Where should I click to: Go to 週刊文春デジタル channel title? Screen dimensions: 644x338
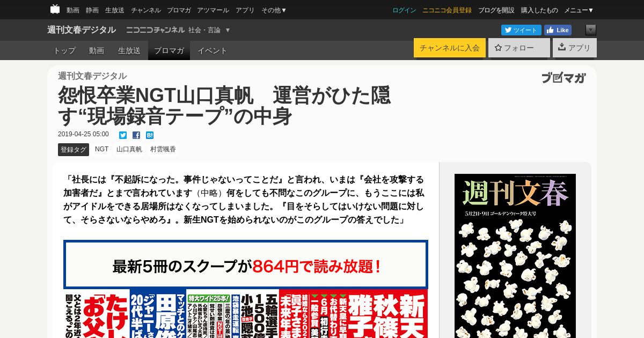(82, 30)
